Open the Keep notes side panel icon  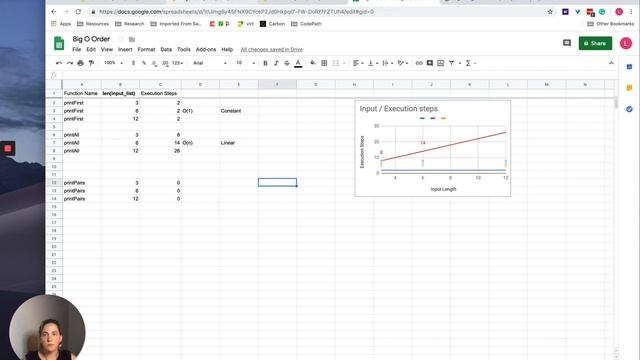coord(629,88)
